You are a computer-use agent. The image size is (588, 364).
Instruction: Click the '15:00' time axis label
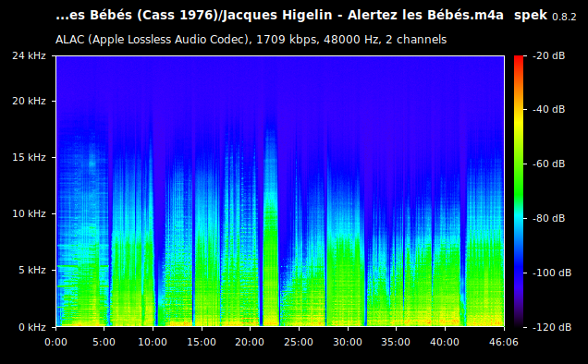[202, 342]
